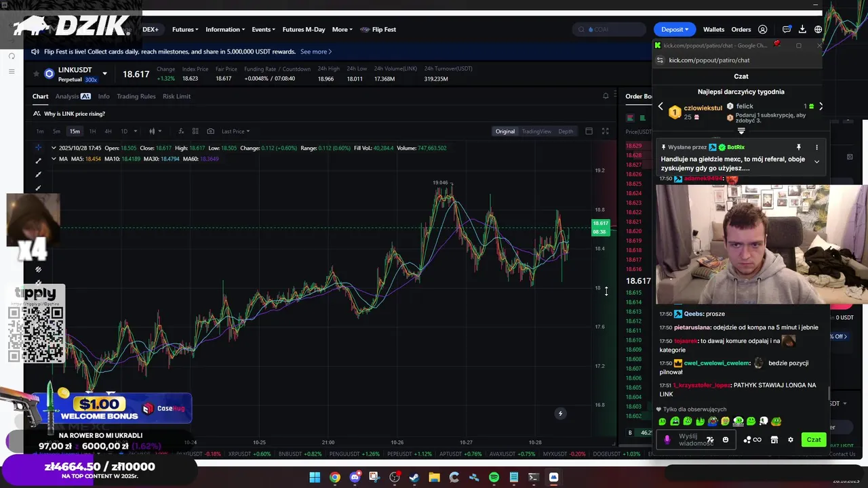Click the announcement speaker icon
Viewport: 868px width, 488px height.
tap(36, 52)
